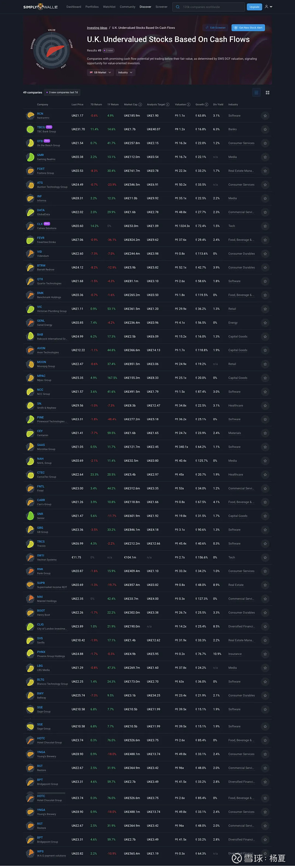Viewport: 295px width, 868px height.
Task: Sort by the 7D Return column header
Action: [96, 105]
